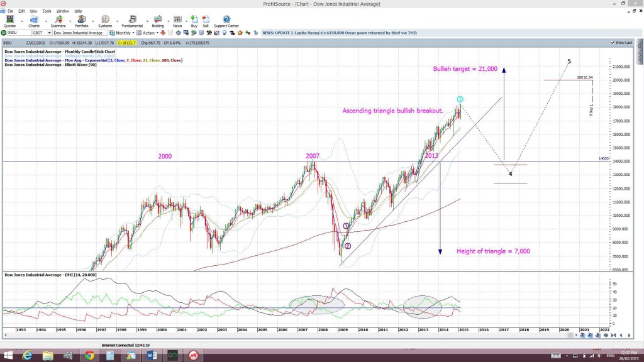
Task: Toggle the Show Last checkbox
Action: pyautogui.click(x=613, y=43)
